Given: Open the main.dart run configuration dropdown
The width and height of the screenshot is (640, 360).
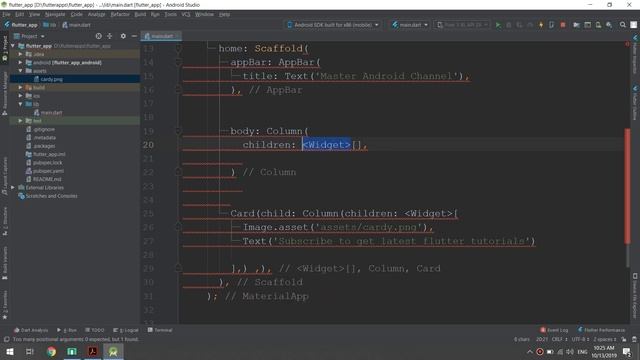Looking at the screenshot, I should tap(410, 25).
